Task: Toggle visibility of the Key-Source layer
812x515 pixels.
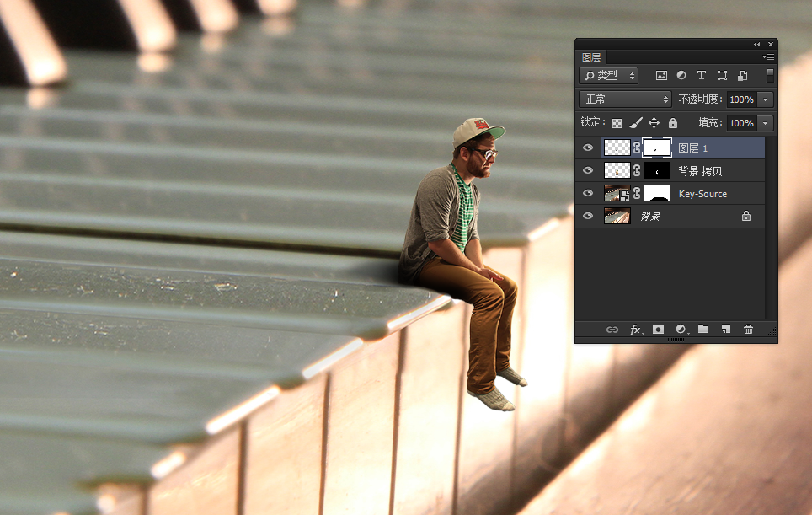Action: click(x=588, y=194)
